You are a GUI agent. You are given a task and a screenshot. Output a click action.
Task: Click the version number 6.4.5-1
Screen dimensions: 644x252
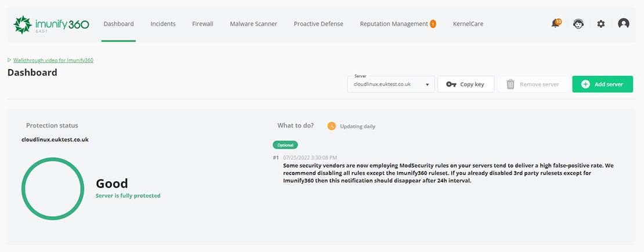pyautogui.click(x=42, y=31)
